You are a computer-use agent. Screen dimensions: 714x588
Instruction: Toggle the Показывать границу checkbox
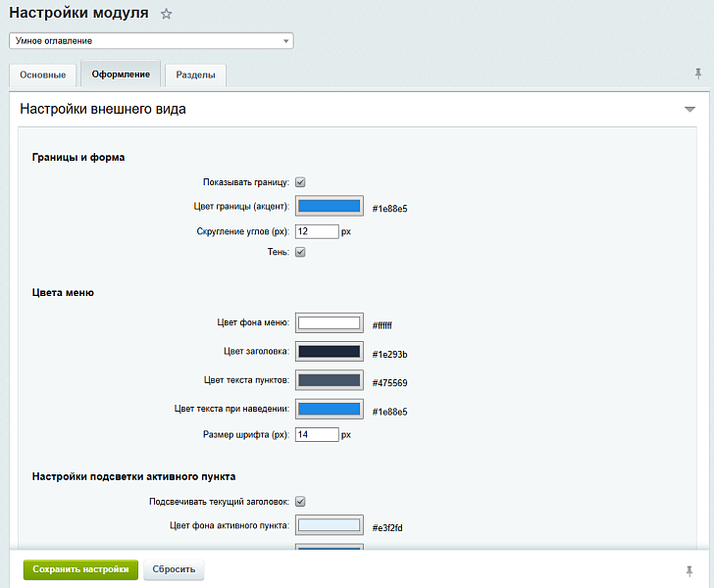pyautogui.click(x=301, y=182)
